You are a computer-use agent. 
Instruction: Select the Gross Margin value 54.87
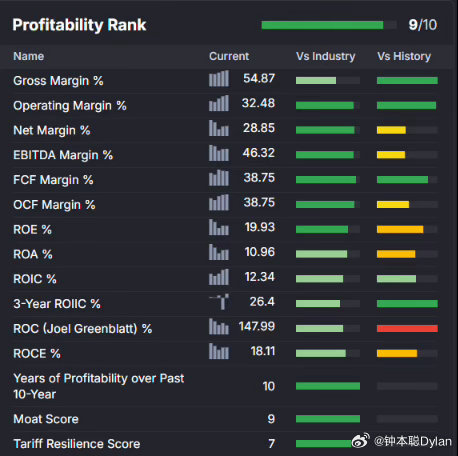(259, 78)
